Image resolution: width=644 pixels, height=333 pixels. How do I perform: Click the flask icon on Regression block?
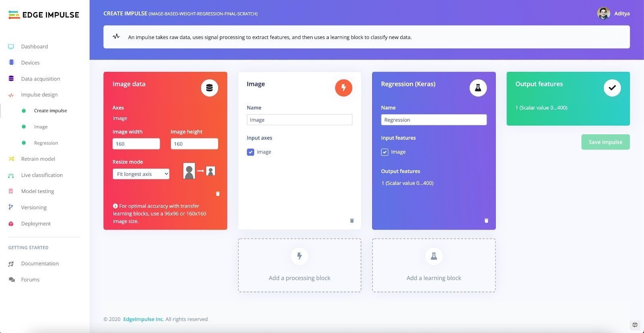[x=478, y=88]
